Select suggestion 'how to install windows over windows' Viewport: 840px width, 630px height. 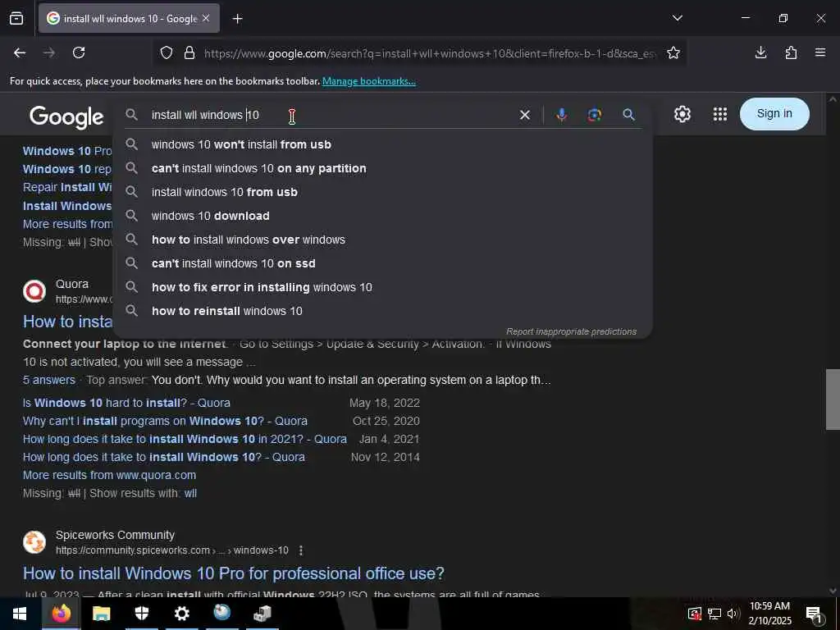tap(382, 240)
